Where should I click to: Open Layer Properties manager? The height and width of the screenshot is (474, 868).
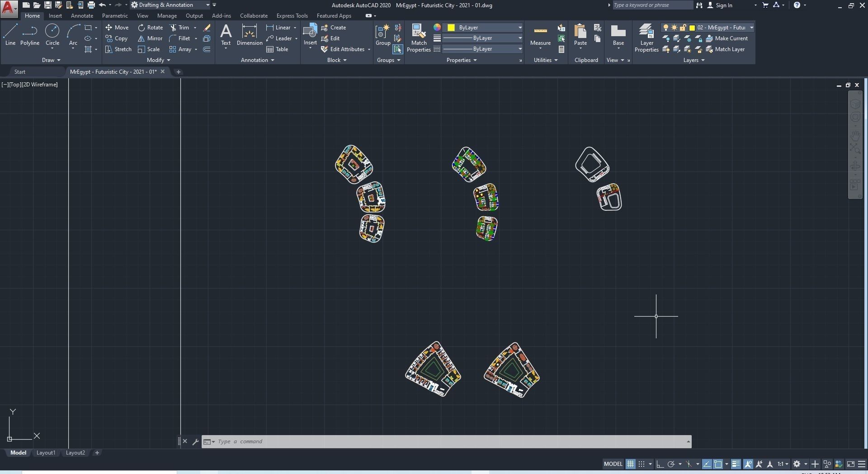tap(646, 38)
